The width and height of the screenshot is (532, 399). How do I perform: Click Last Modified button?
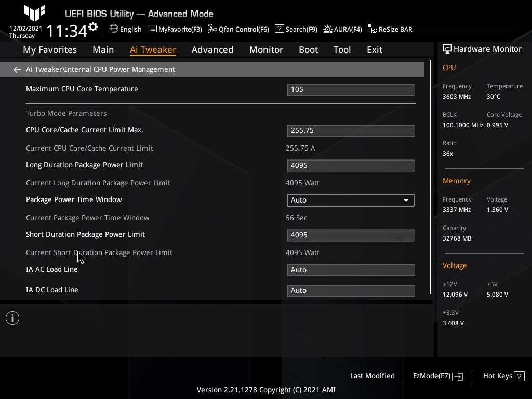(372, 376)
